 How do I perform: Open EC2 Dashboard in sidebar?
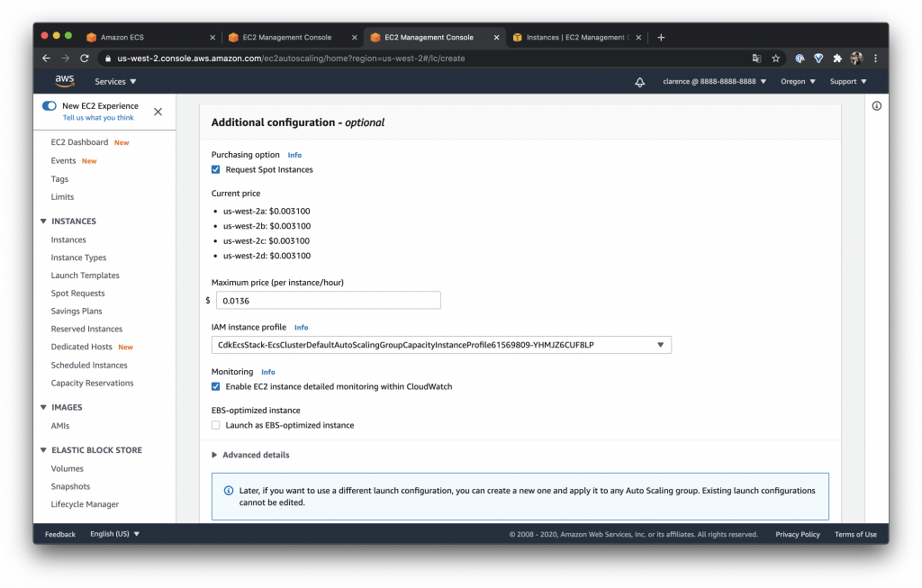[79, 142]
